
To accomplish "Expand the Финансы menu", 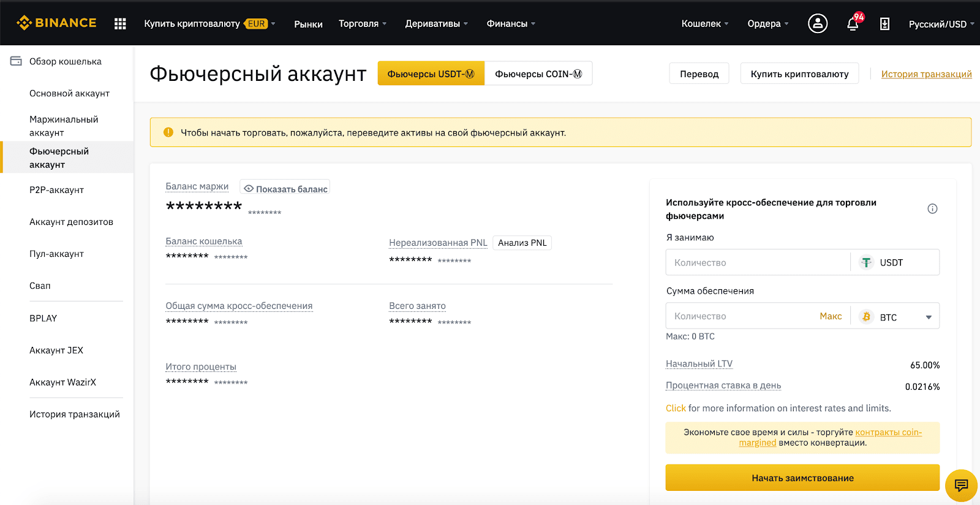I will 511,23.
